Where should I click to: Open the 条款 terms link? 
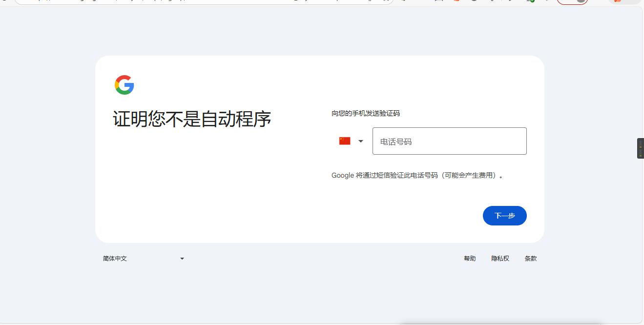[531, 258]
